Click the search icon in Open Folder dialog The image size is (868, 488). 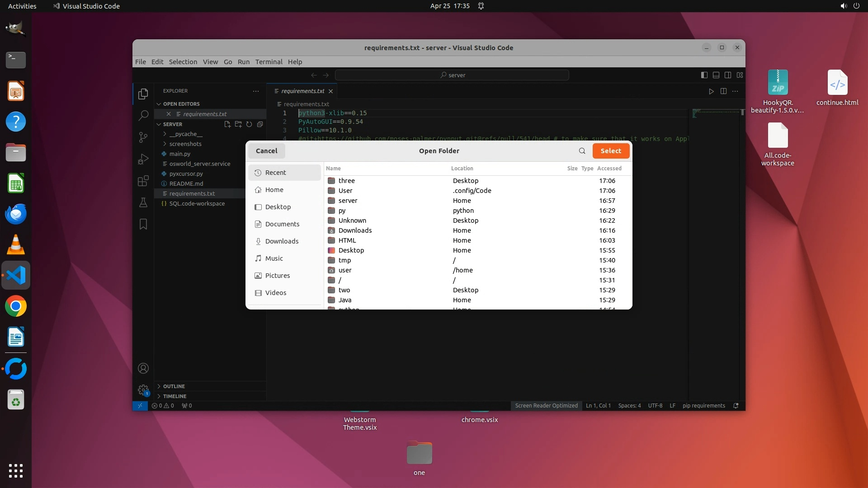[582, 151]
